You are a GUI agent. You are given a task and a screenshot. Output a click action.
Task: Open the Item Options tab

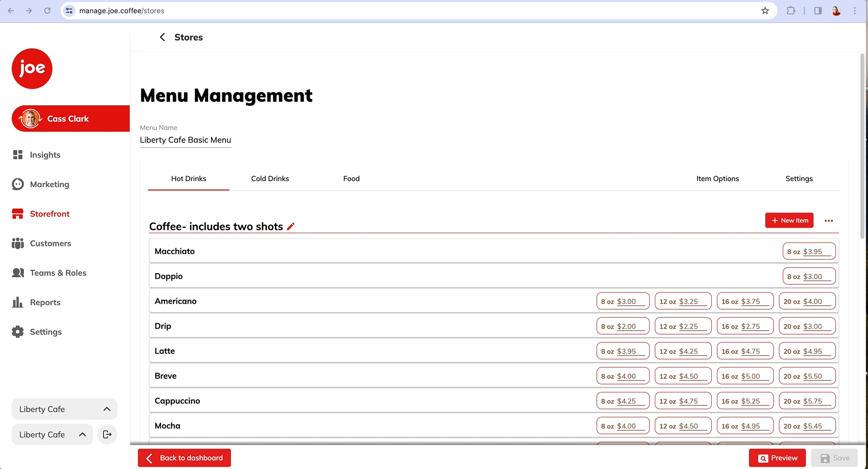pyautogui.click(x=717, y=179)
